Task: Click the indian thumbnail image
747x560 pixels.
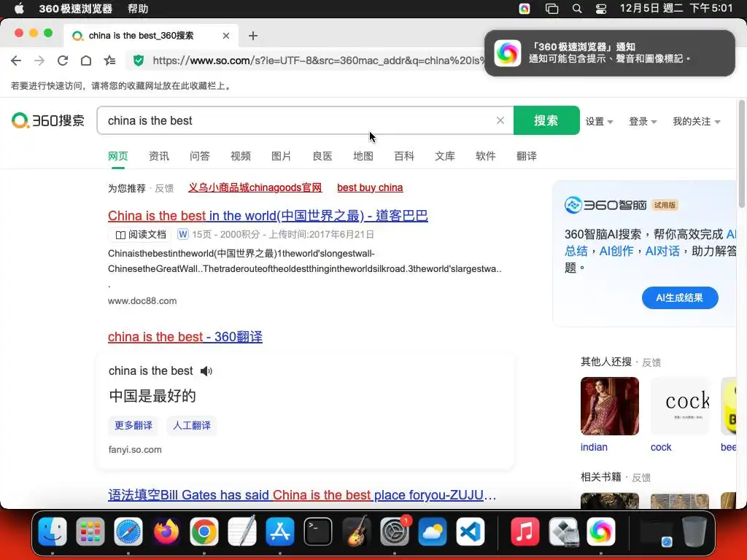Action: click(610, 406)
